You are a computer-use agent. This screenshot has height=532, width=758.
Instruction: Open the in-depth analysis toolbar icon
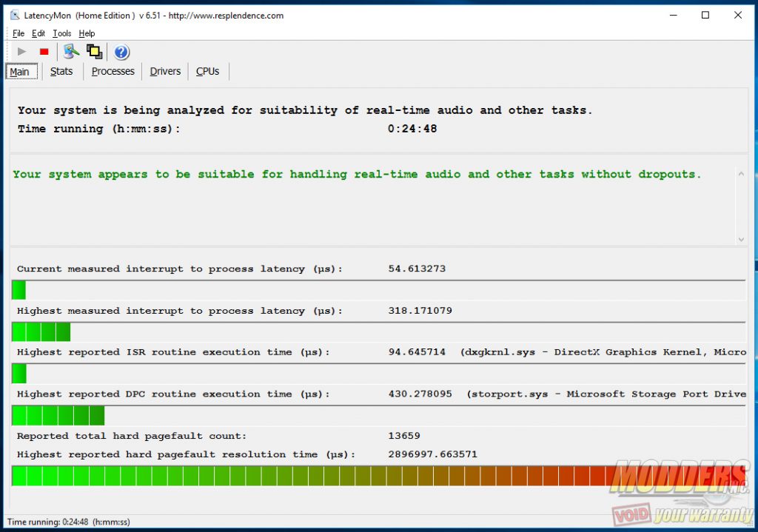[x=71, y=52]
